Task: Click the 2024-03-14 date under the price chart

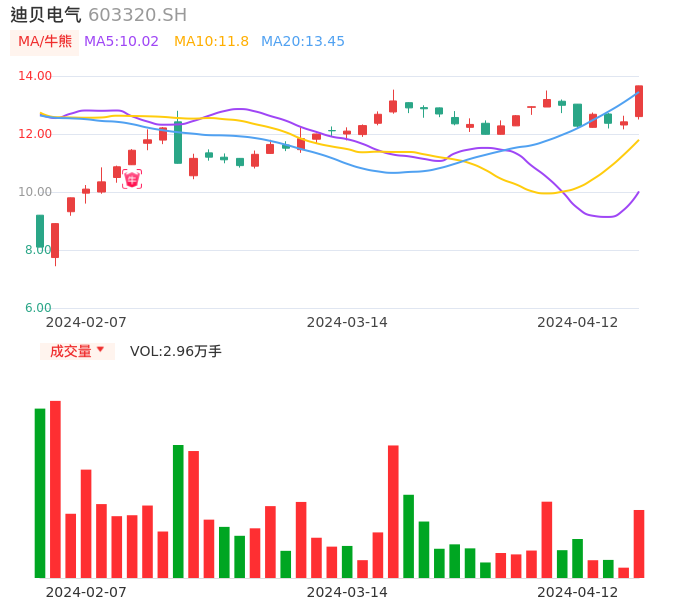Action: tap(347, 322)
